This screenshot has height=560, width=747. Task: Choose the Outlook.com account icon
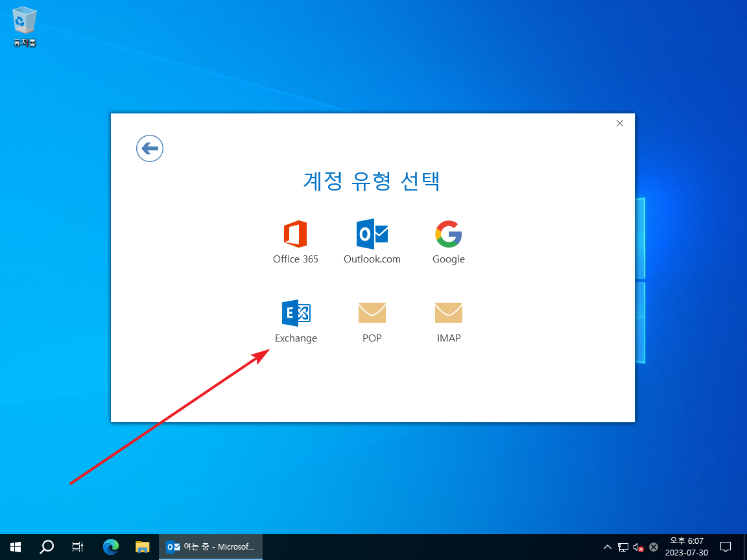tap(372, 234)
